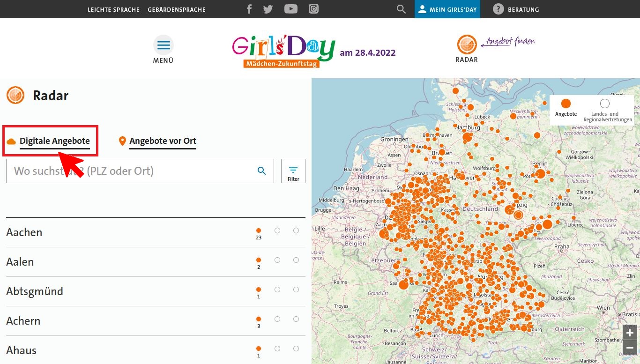
Task: Select Abtsgmünd in the city list
Action: click(156, 291)
